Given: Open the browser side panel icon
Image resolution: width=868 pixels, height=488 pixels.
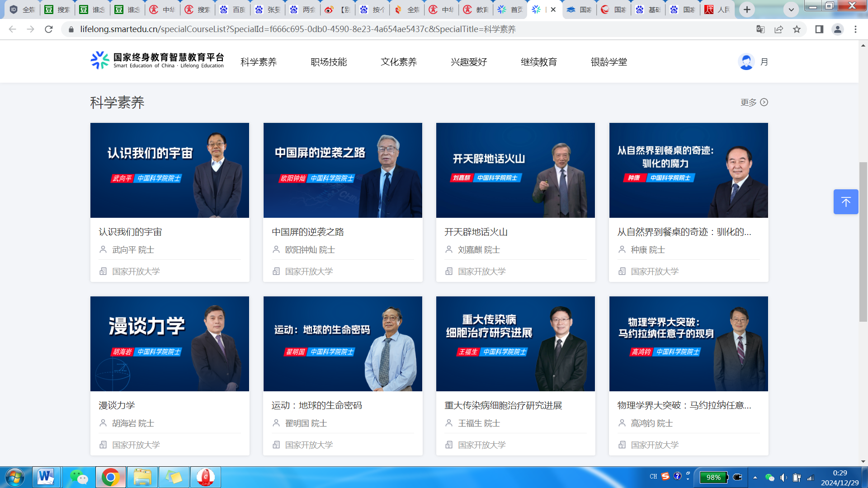Looking at the screenshot, I should click(819, 29).
